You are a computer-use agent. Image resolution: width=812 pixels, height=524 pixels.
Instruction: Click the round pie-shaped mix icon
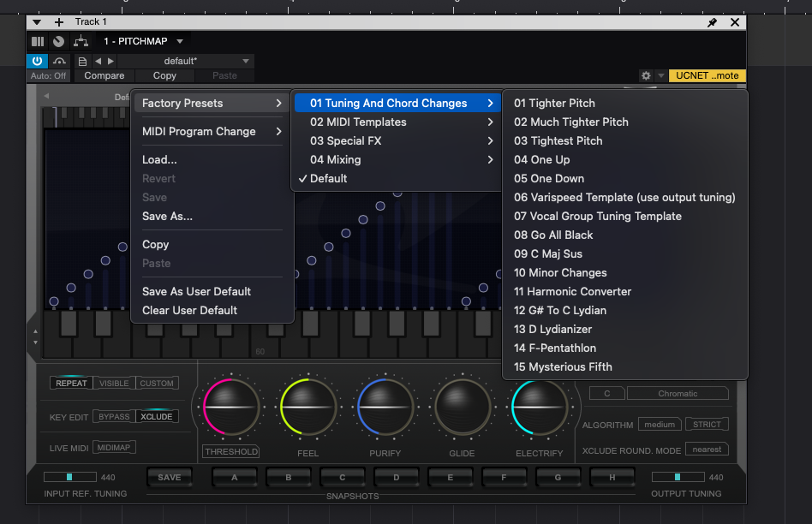pyautogui.click(x=58, y=41)
